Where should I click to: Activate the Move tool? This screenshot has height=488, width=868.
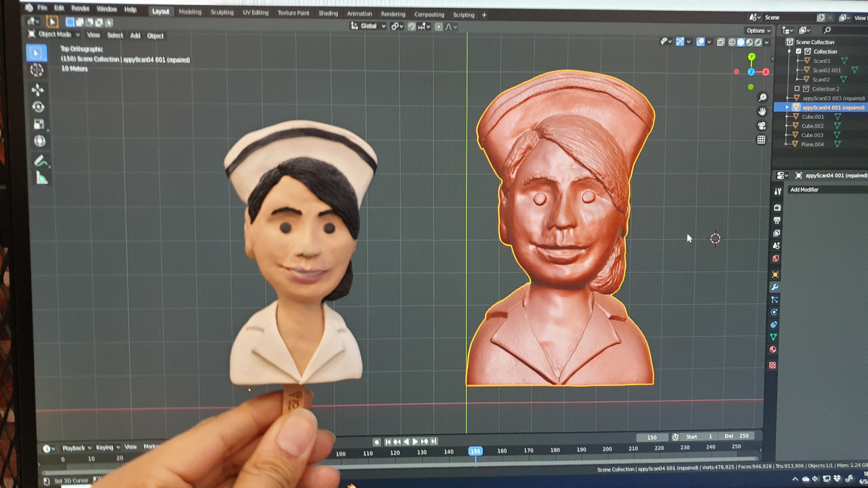[38, 90]
